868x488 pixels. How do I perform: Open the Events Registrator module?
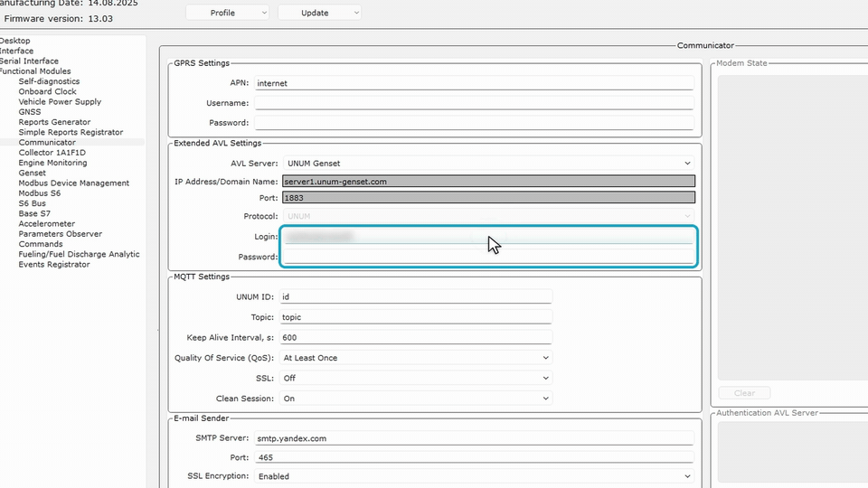tap(53, 265)
